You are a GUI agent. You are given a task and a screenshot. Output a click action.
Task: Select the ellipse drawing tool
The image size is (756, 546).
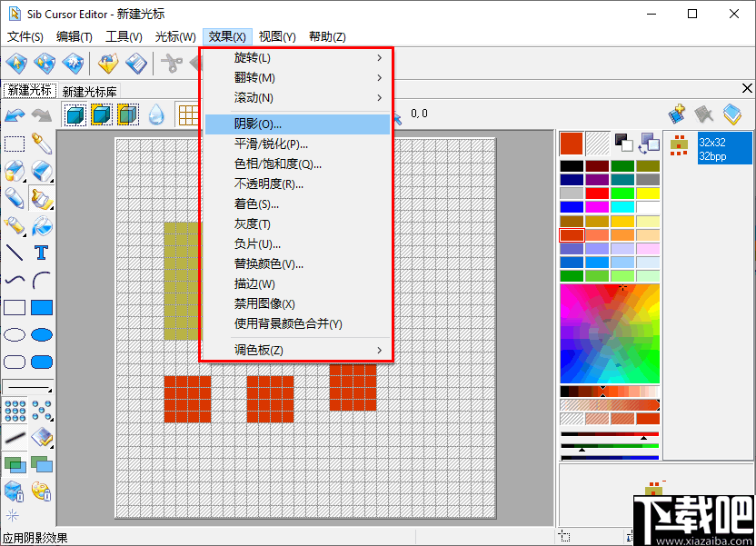click(13, 334)
